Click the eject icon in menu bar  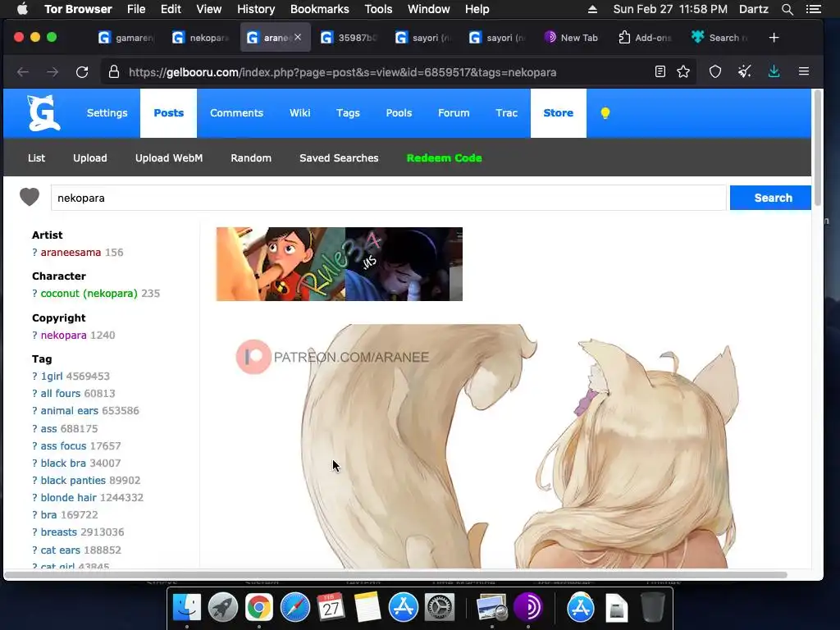coord(592,9)
